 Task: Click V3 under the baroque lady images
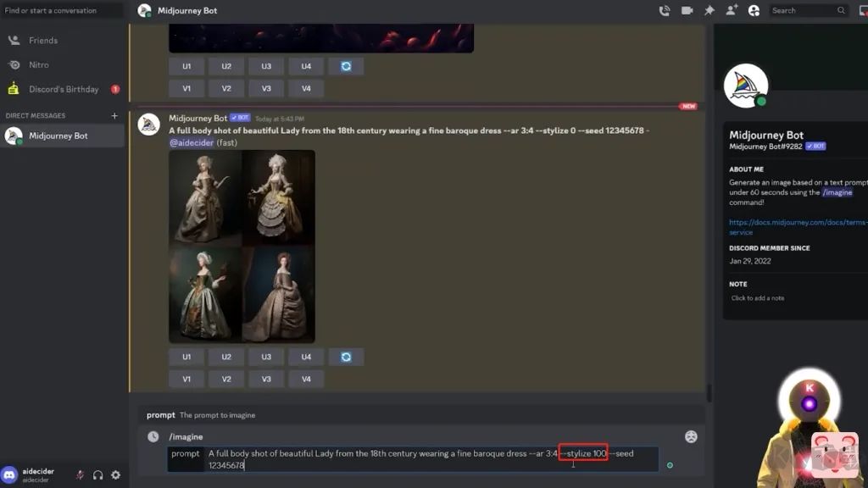point(266,379)
